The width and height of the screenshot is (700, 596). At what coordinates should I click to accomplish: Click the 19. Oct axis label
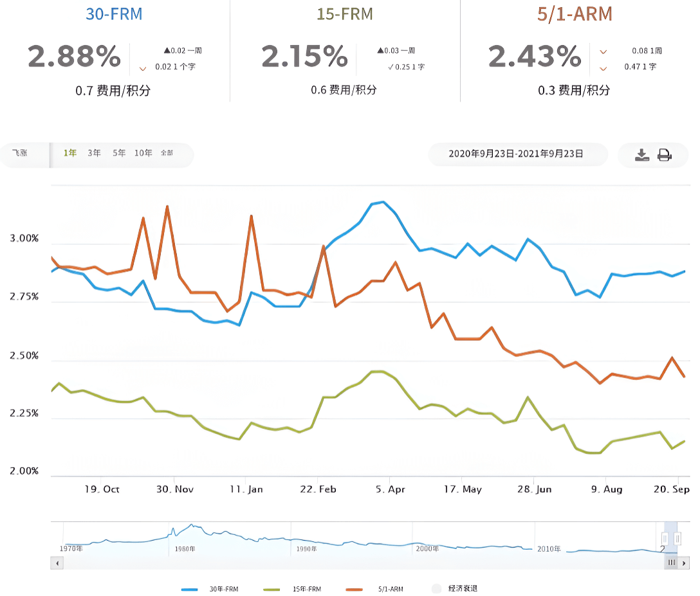tap(102, 489)
